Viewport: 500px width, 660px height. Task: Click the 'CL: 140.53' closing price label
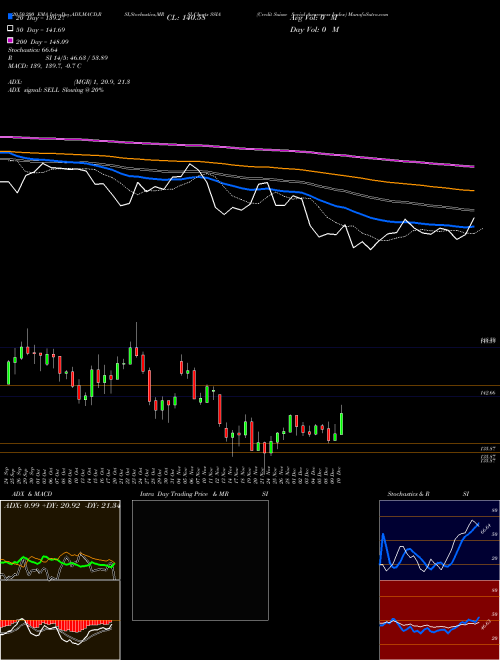186,18
